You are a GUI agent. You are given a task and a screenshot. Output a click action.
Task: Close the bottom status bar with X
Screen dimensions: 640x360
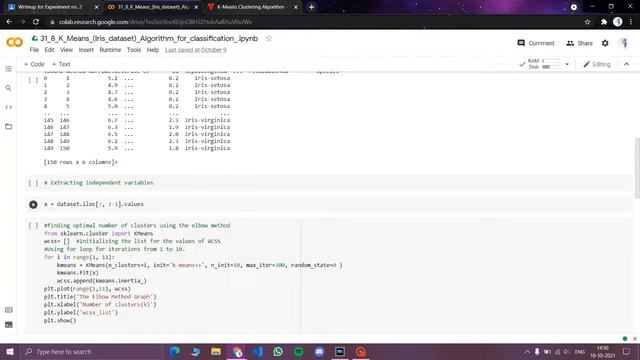(x=635, y=338)
